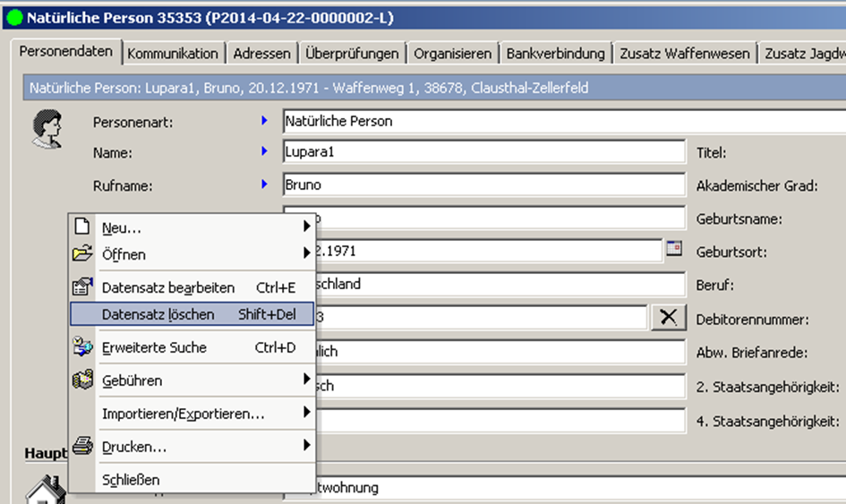Viewport: 846px width, 504px height.
Task: Click the green status circle in title bar
Action: 14,18
